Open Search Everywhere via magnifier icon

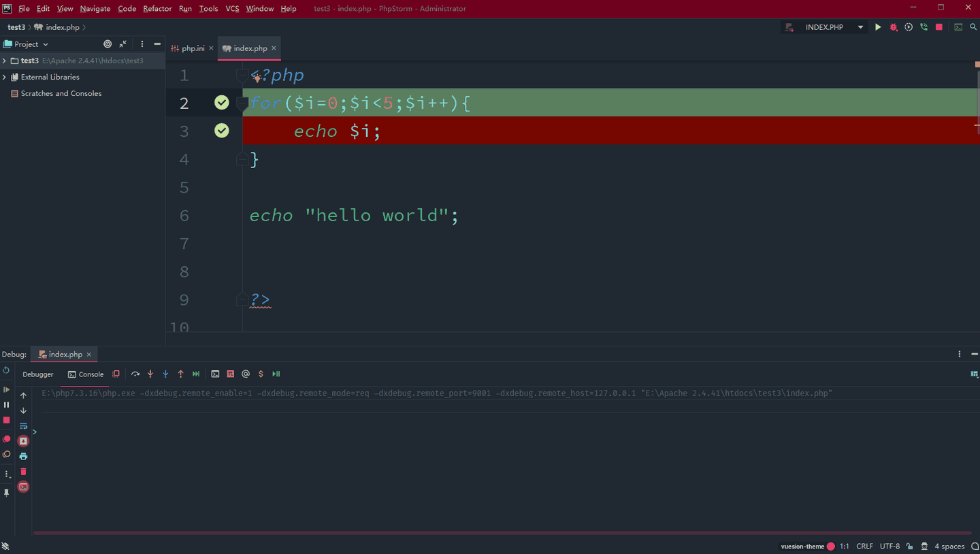(973, 27)
